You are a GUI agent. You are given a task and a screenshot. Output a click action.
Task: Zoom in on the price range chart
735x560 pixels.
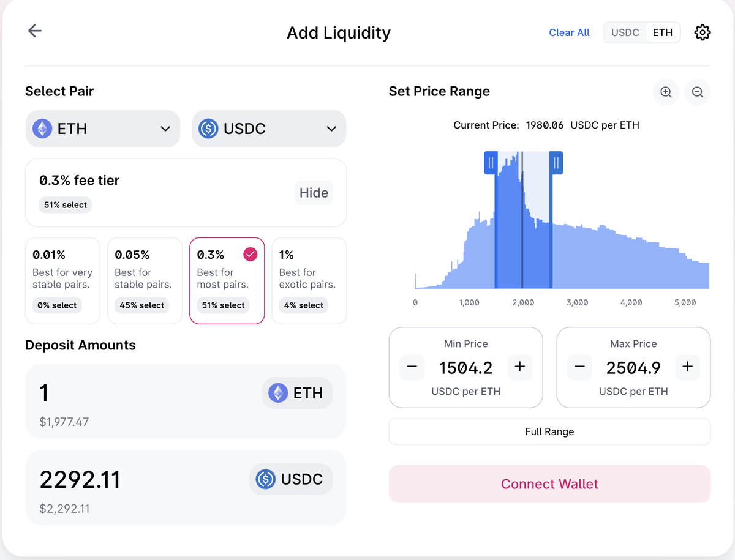666,92
